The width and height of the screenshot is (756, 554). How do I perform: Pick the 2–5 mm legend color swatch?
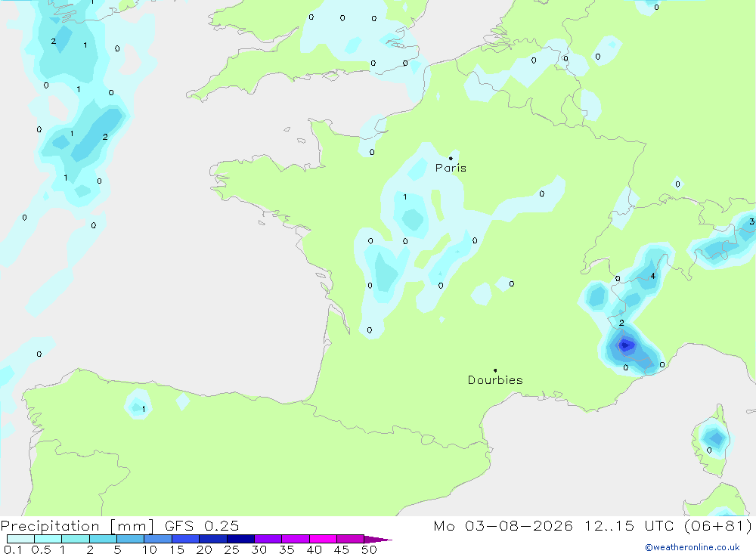click(x=103, y=539)
